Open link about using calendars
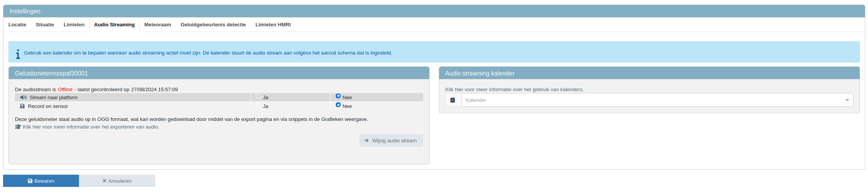The height and width of the screenshot is (193, 868). point(514,90)
